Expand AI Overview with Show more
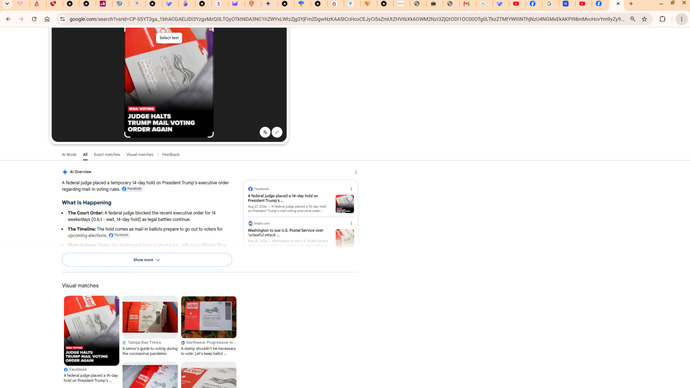 147,260
